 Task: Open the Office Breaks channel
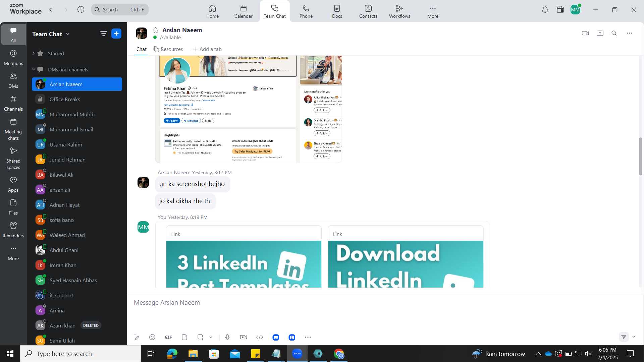tap(77, 99)
